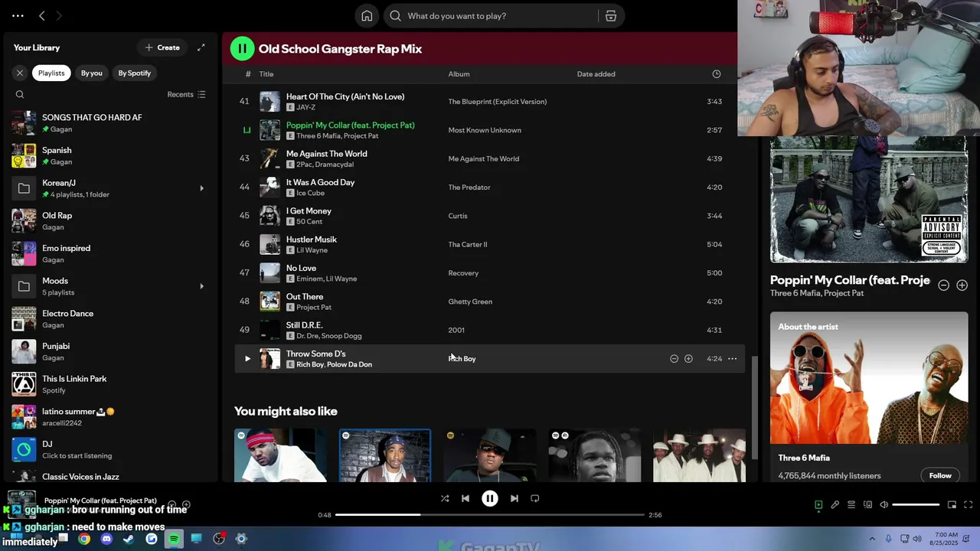The image size is (980, 551).
Task: Toggle the Queue icon
Action: pos(851,504)
